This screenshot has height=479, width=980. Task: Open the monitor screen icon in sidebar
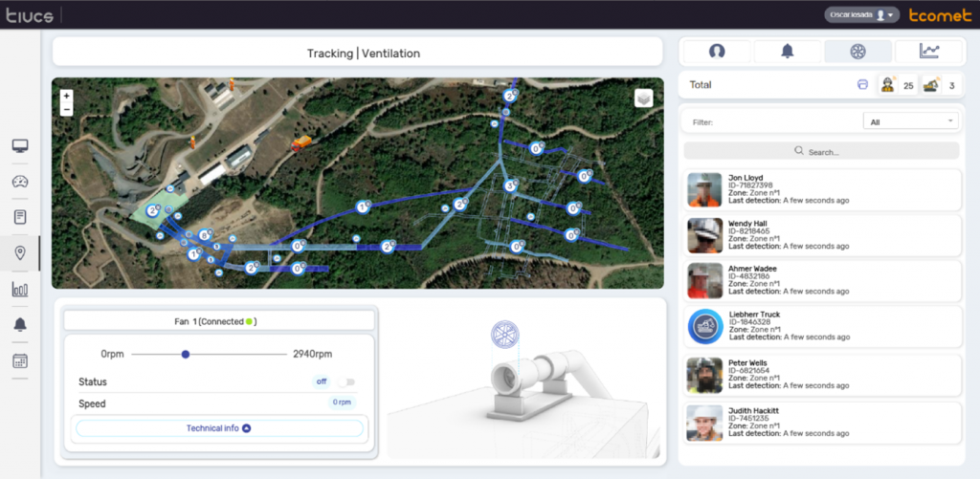click(19, 146)
